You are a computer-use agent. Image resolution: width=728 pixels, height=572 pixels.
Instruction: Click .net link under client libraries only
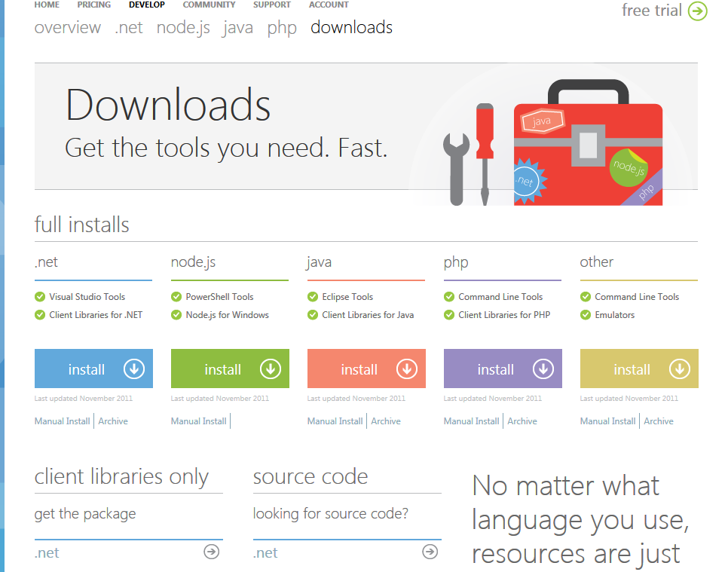click(47, 552)
